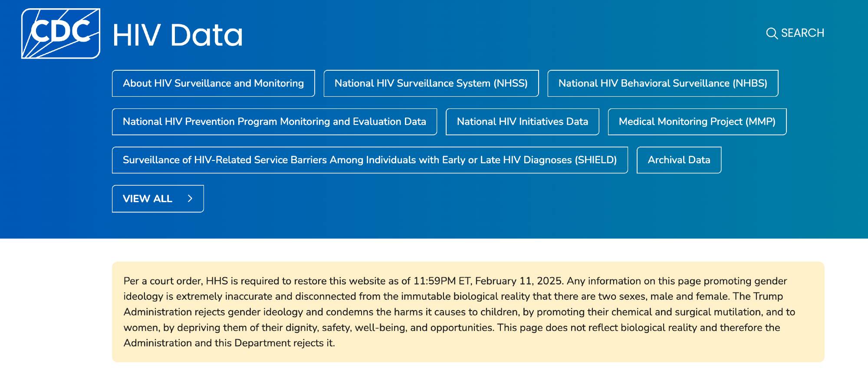This screenshot has width=868, height=370.
Task: Select the SHIELD surveillance nav item
Action: (369, 160)
